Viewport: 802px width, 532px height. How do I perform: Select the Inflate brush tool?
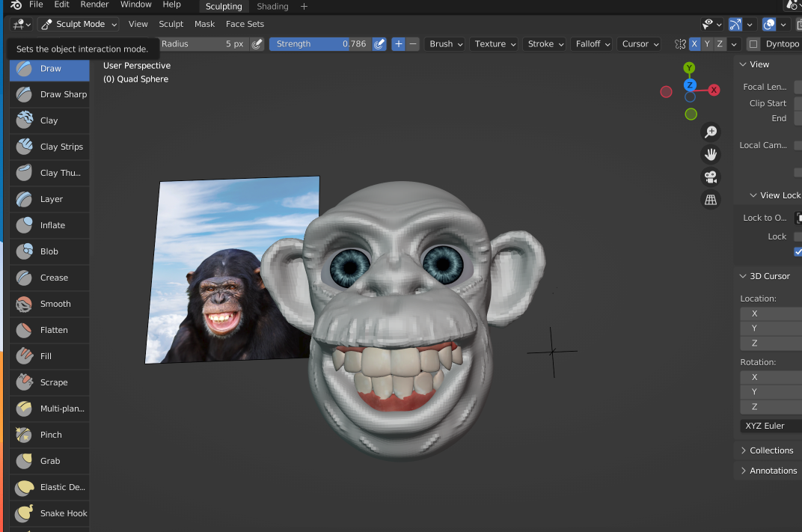click(x=49, y=225)
